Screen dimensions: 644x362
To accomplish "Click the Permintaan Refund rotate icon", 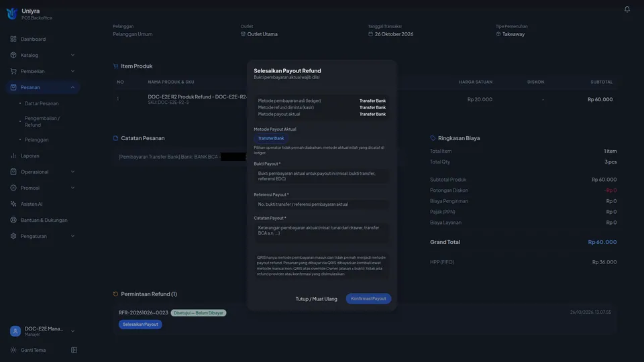I will pyautogui.click(x=115, y=294).
